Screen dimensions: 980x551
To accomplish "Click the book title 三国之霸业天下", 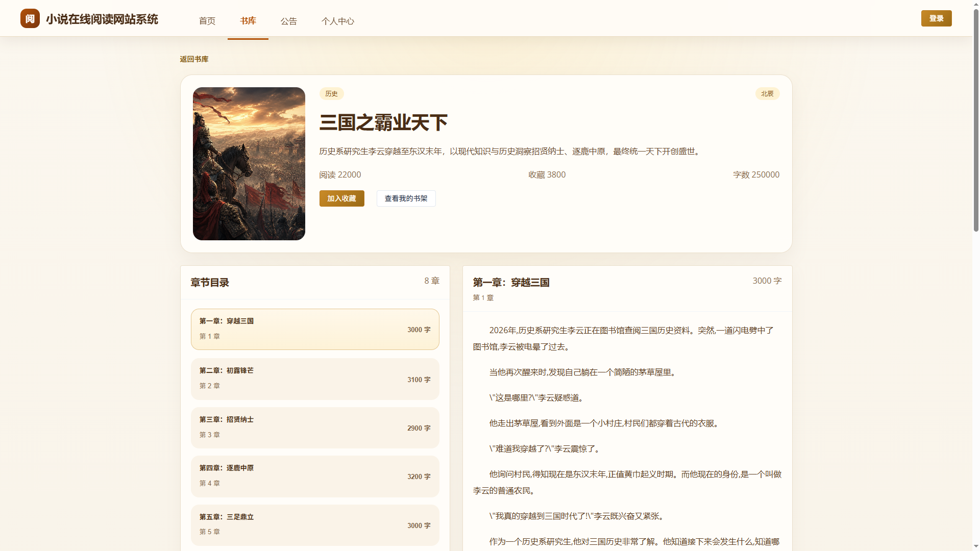I will coord(383,122).
